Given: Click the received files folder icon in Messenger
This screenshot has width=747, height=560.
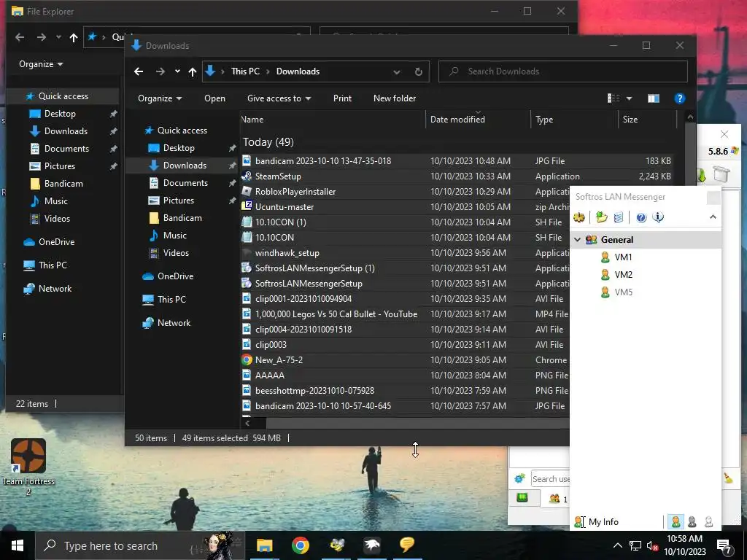Looking at the screenshot, I should 602,217.
